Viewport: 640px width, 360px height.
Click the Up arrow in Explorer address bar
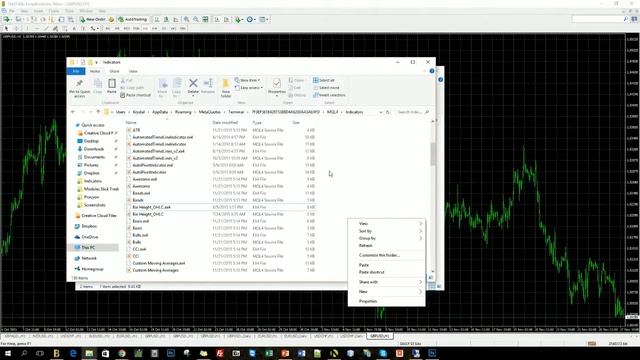[98, 112]
